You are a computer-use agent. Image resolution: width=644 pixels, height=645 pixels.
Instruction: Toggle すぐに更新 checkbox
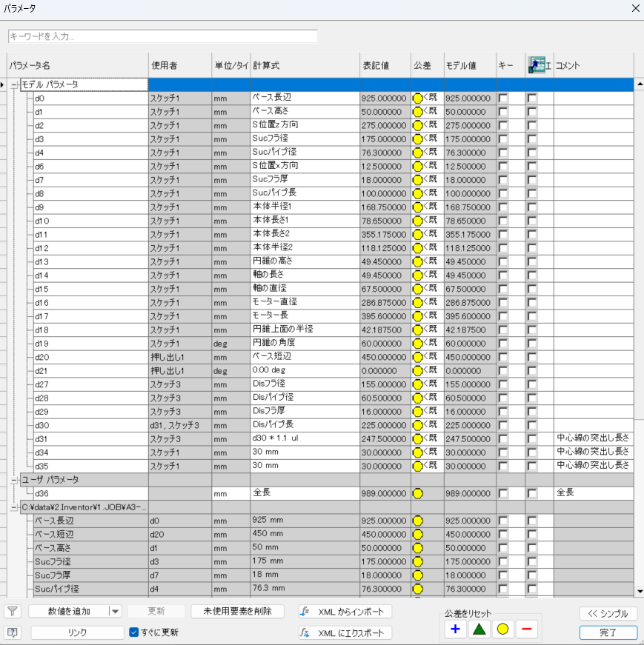[134, 632]
